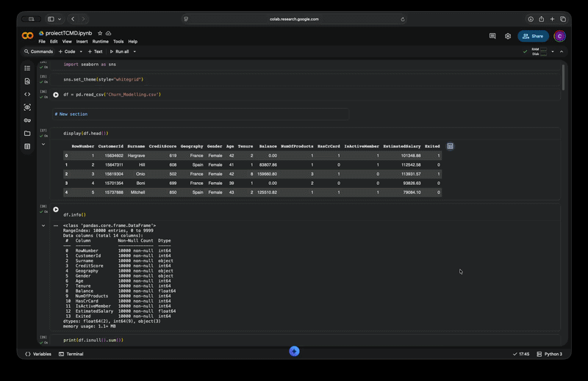Image resolution: width=588 pixels, height=381 pixels.
Task: Open the Commands search button
Action: [x=39, y=51]
